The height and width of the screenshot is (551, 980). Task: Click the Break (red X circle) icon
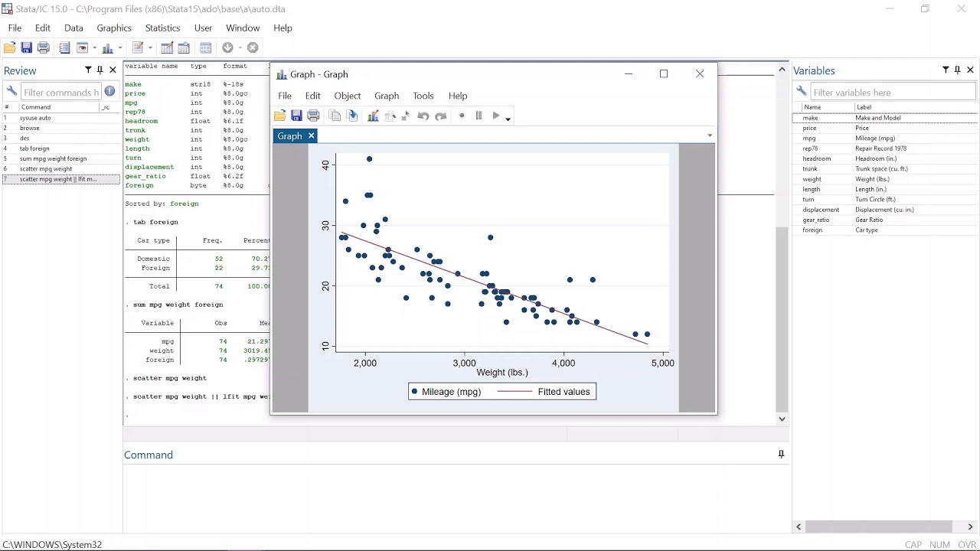[x=253, y=47]
